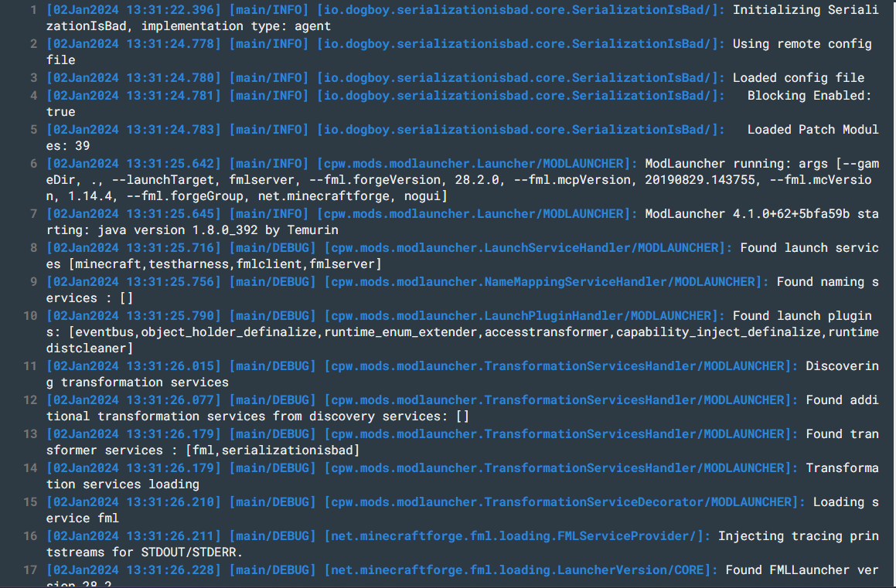Click '[fml,serializationisbad]' text on line 13
This screenshot has height=588, width=896.
pyautogui.click(x=273, y=450)
